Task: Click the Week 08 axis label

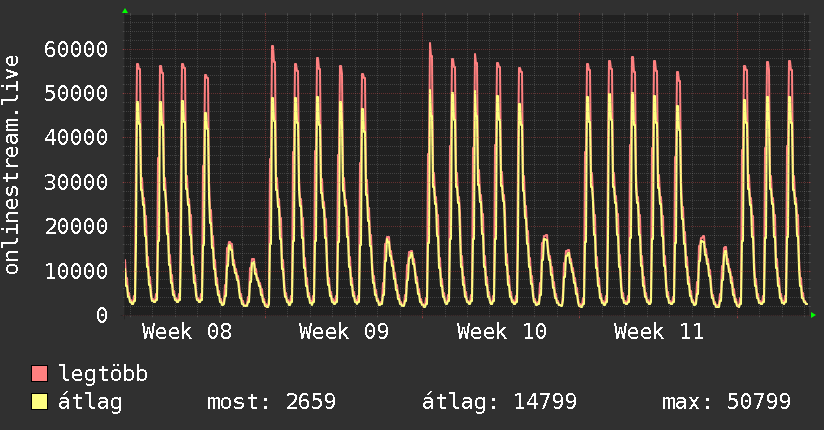Action: coord(187,332)
